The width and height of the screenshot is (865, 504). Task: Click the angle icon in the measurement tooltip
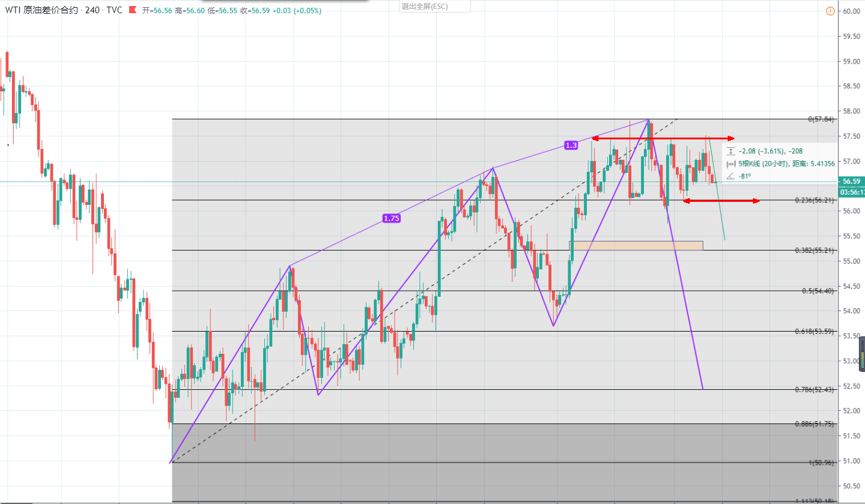(x=730, y=175)
